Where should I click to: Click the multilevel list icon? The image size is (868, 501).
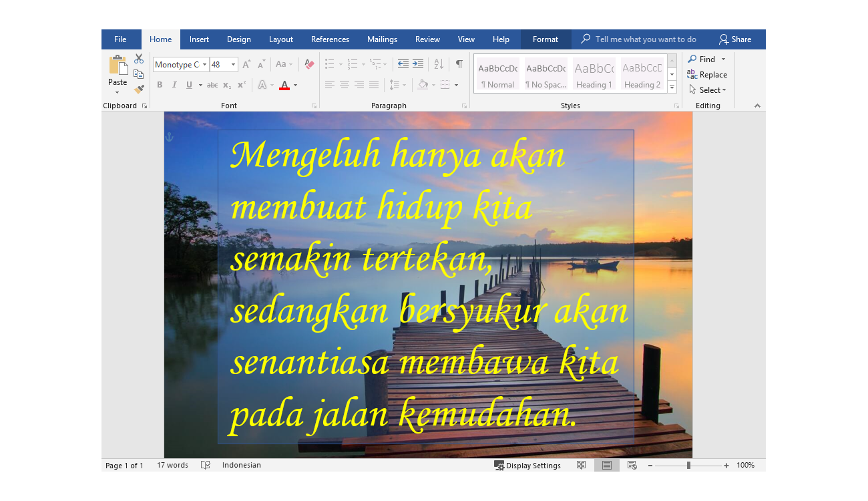point(375,65)
